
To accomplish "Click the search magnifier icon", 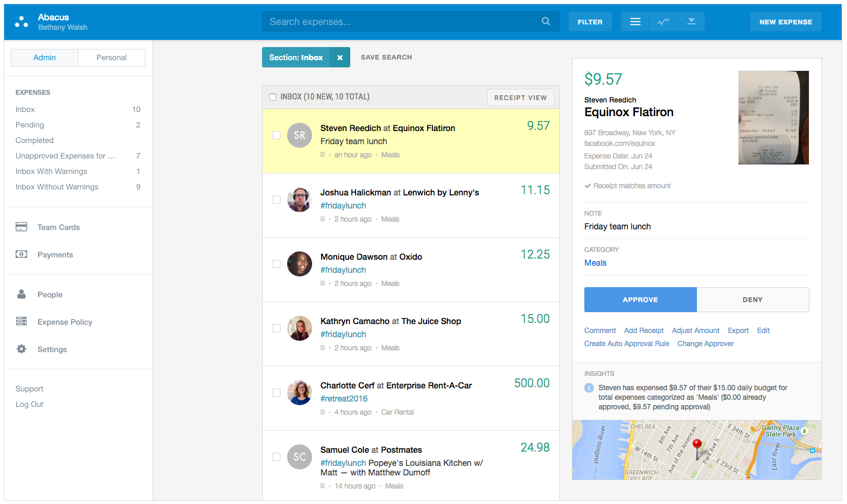I will (546, 21).
